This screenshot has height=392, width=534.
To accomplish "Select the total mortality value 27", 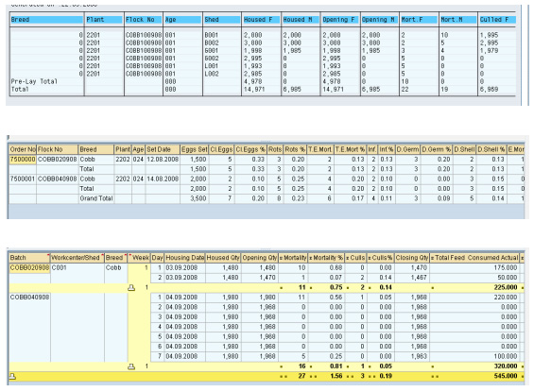I will pyautogui.click(x=301, y=376).
